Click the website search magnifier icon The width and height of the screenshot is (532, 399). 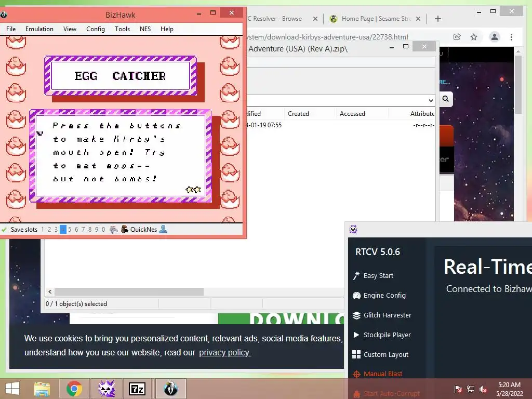pos(445,99)
